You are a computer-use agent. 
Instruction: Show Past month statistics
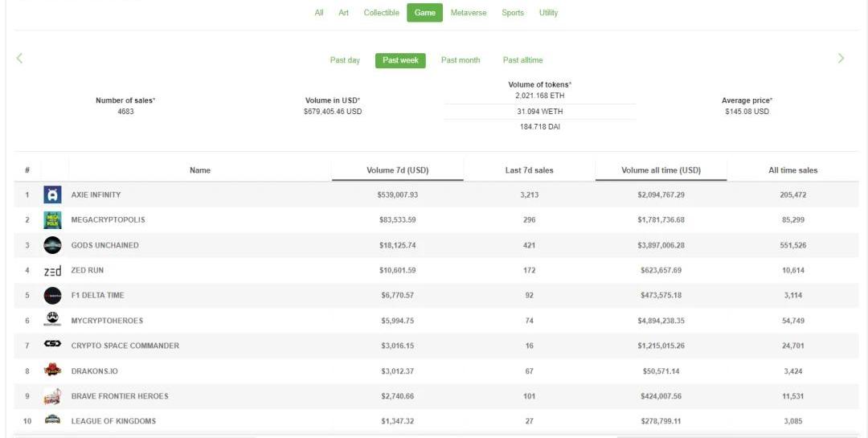pyautogui.click(x=461, y=59)
